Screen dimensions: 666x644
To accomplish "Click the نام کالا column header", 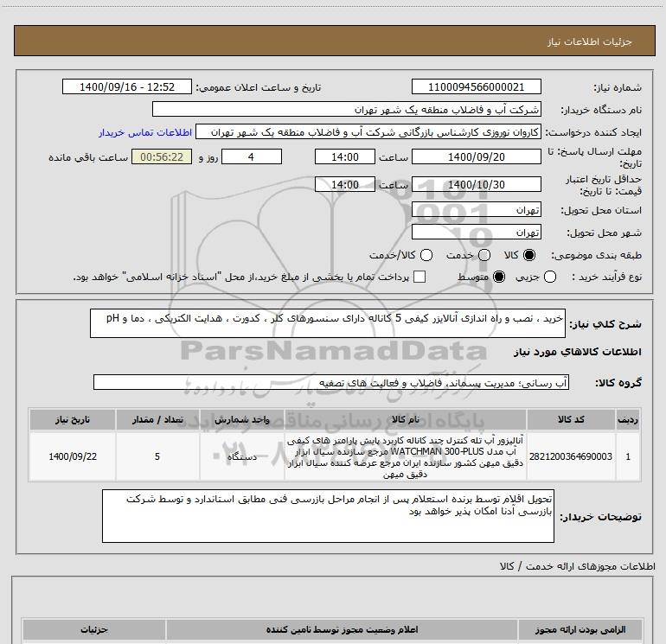I will point(405,419).
